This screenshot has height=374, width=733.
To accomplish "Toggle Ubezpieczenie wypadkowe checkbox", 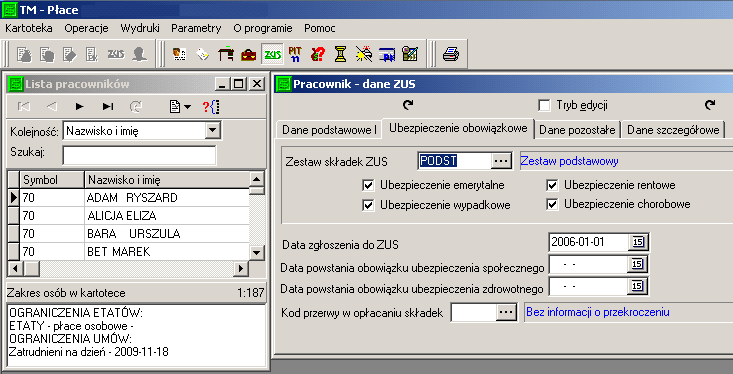I will click(x=368, y=205).
